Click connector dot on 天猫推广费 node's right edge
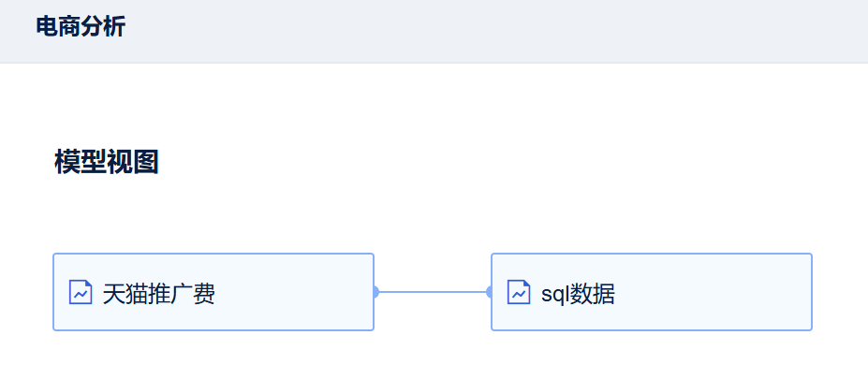Viewport: 868px width, 379px height. [375, 292]
